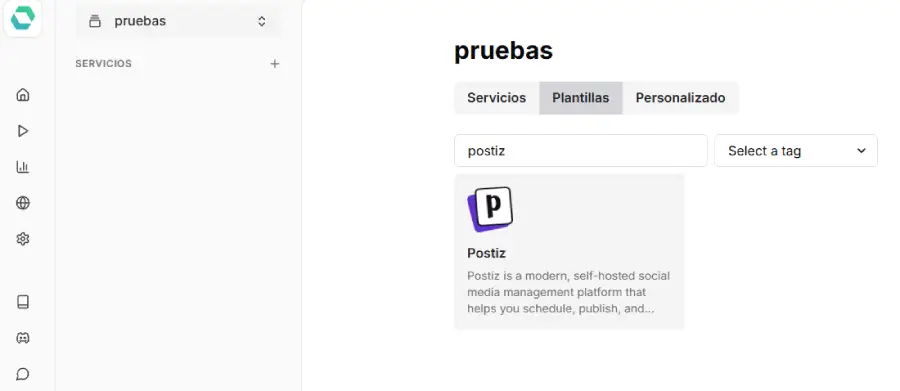Click the Postiz logo thumbnail
This screenshot has width=900, height=391.
coord(490,209)
